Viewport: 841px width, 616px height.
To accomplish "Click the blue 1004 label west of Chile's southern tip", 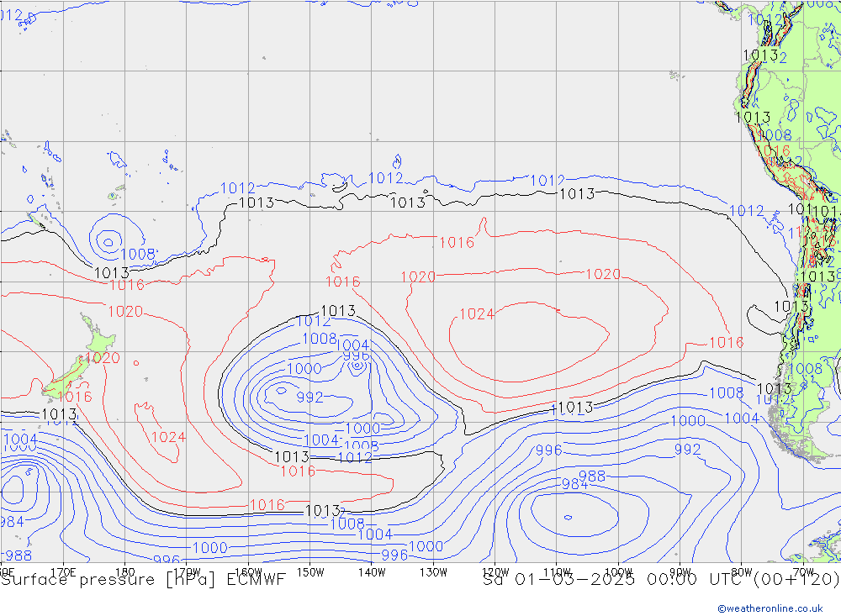I will pos(742,419).
